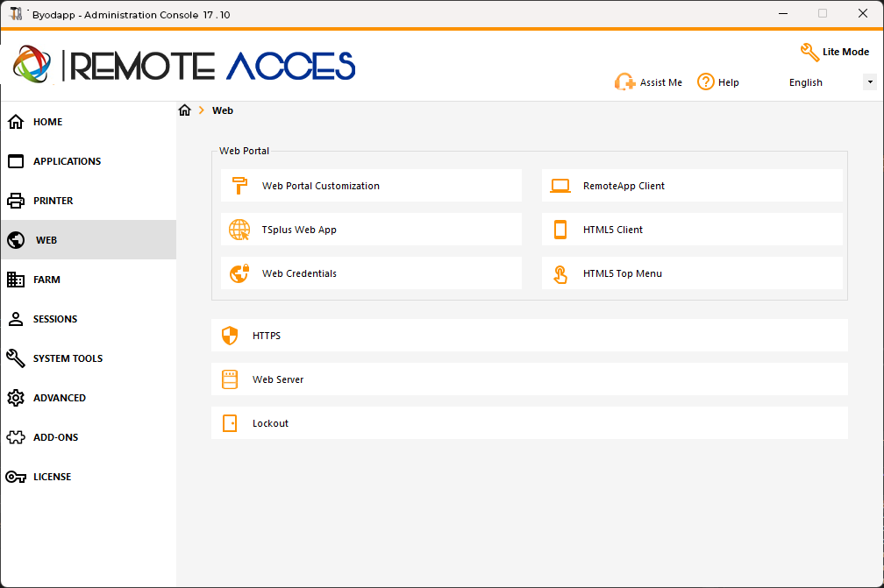Click the System Tools wrench icon
Screen dimensions: 884x588
(x=16, y=358)
